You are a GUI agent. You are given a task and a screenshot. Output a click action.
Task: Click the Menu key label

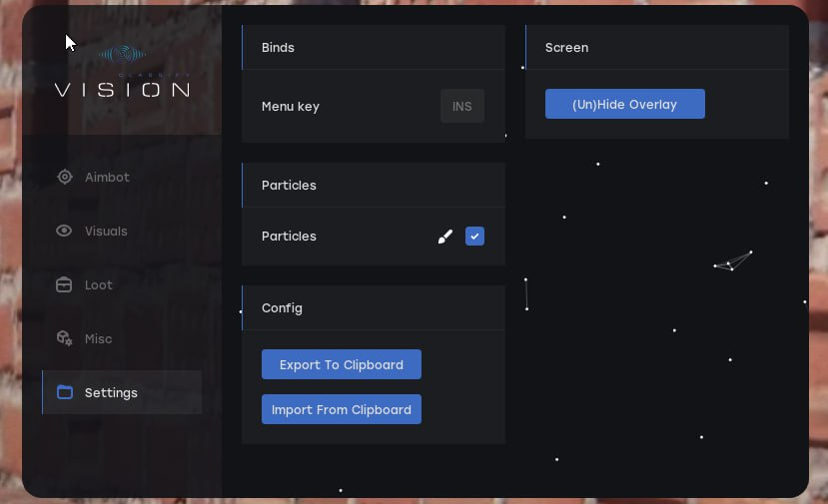[x=291, y=107]
